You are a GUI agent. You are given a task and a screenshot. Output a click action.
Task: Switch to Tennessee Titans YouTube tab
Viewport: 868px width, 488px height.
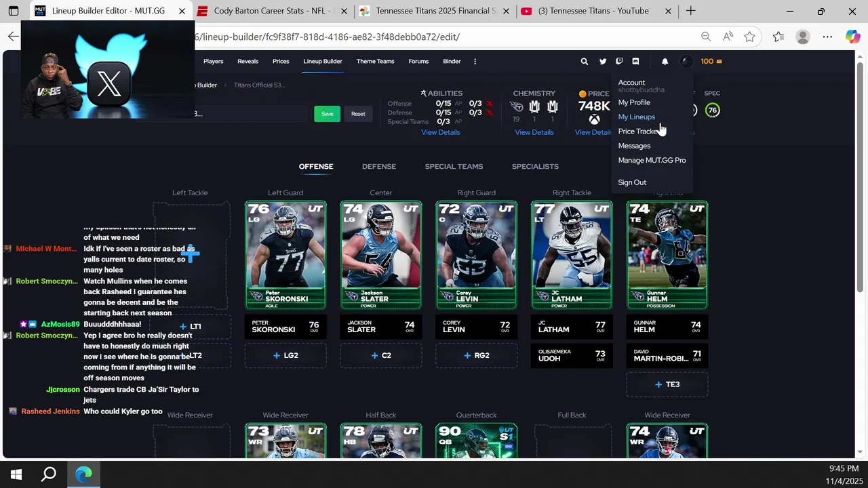pos(596,11)
